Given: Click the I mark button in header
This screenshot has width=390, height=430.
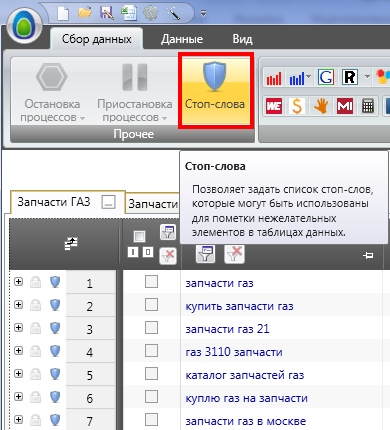Looking at the screenshot, I should click(133, 252).
